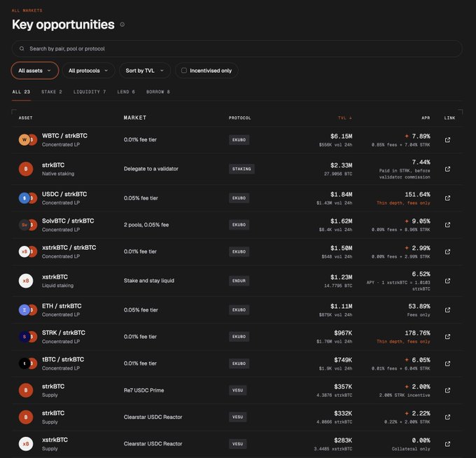Click the STRK / strkBTC token pair icon
This screenshot has height=458, width=476.
[x=28, y=337]
